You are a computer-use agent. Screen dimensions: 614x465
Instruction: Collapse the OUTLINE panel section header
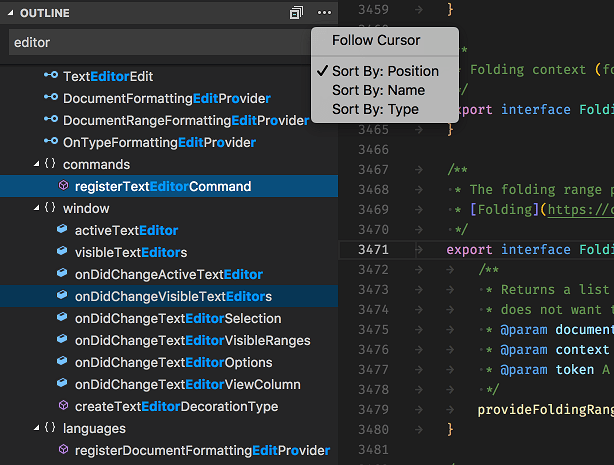pos(42,13)
